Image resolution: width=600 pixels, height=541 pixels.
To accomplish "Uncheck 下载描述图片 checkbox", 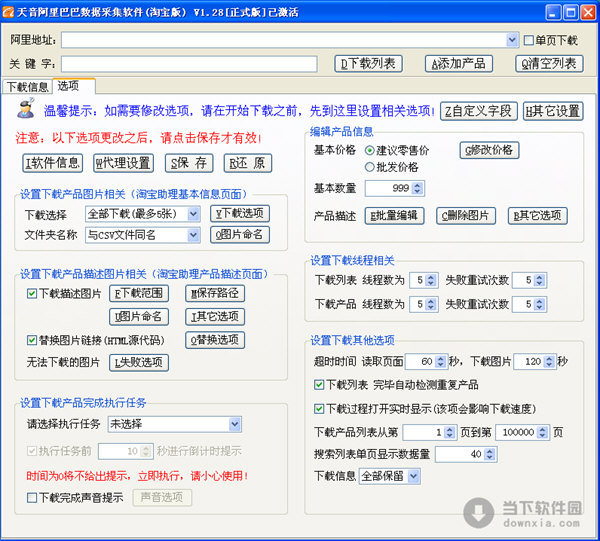I will click(x=32, y=293).
